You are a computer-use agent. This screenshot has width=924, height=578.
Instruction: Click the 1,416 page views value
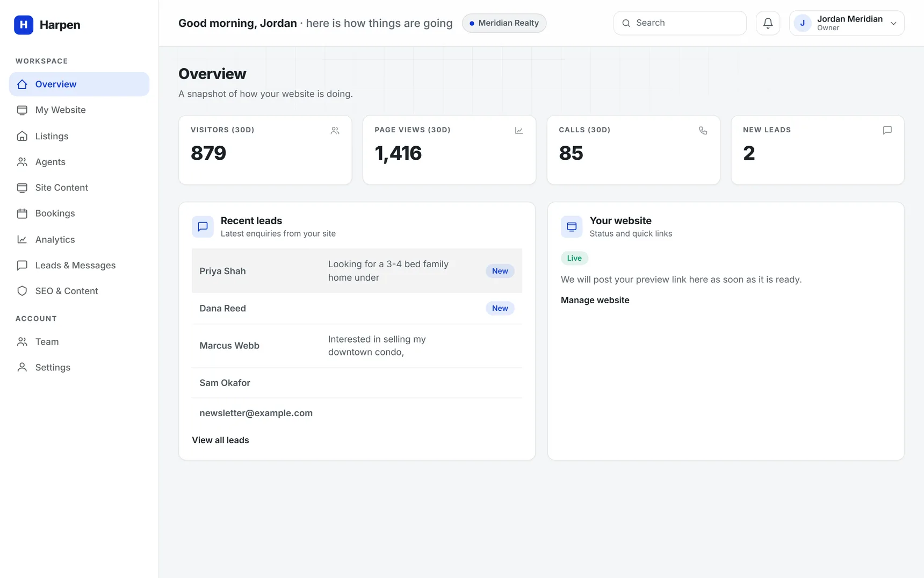coord(398,153)
